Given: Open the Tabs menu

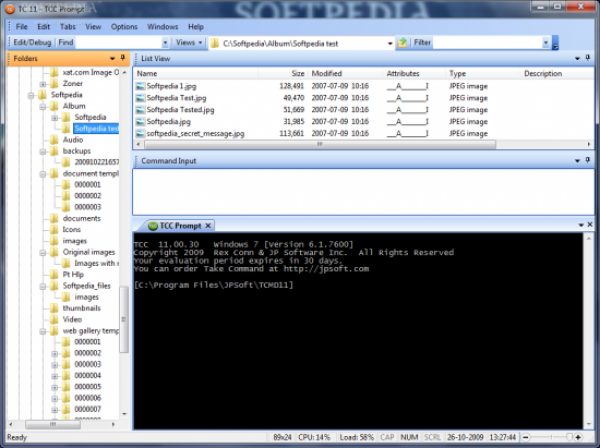Looking at the screenshot, I should (67, 27).
